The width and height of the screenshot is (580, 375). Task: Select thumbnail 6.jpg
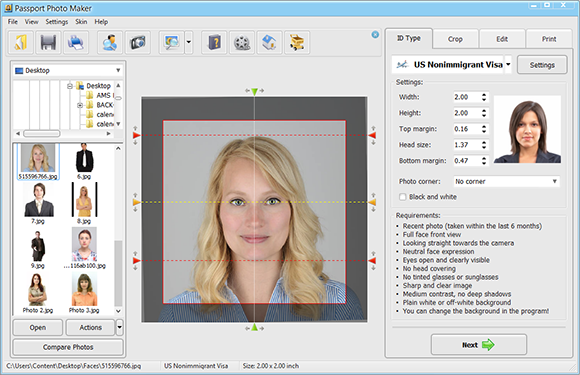click(84, 162)
